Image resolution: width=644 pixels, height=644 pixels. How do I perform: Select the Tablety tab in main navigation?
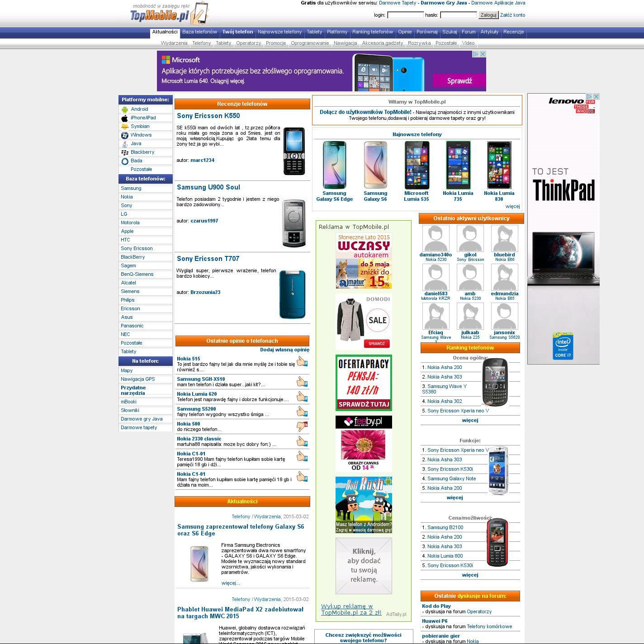[314, 32]
